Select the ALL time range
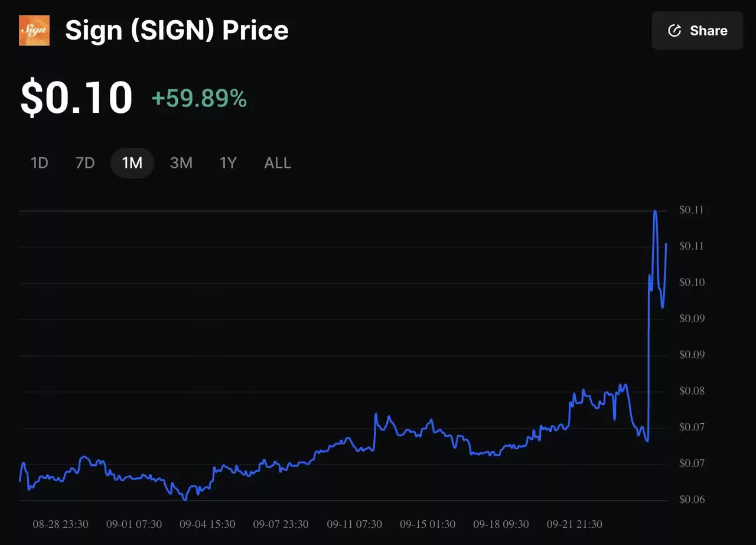 pos(277,163)
